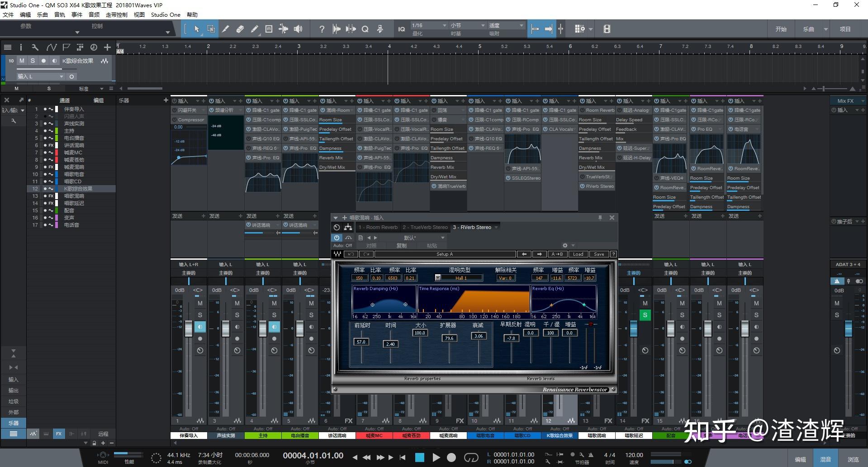Viewport: 868px width, 467px height.
Task: Select the Split (knife) tool
Action: coord(226,29)
